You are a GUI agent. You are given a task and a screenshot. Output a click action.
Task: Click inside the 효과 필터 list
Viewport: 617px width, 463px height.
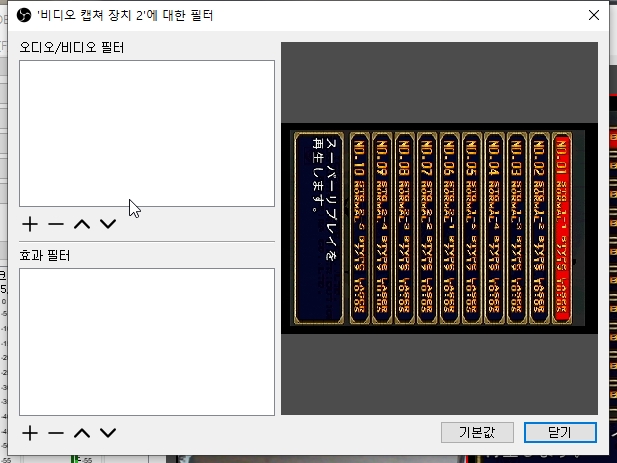click(x=147, y=342)
